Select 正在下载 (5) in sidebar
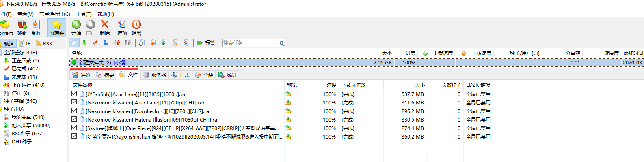 [x=25, y=61]
